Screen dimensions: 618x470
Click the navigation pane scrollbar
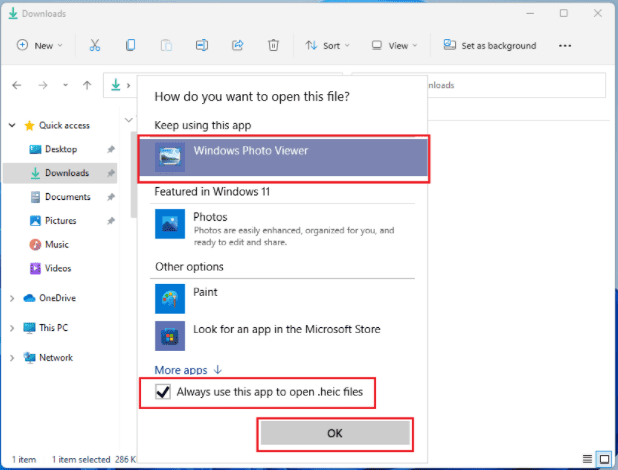tap(134, 175)
